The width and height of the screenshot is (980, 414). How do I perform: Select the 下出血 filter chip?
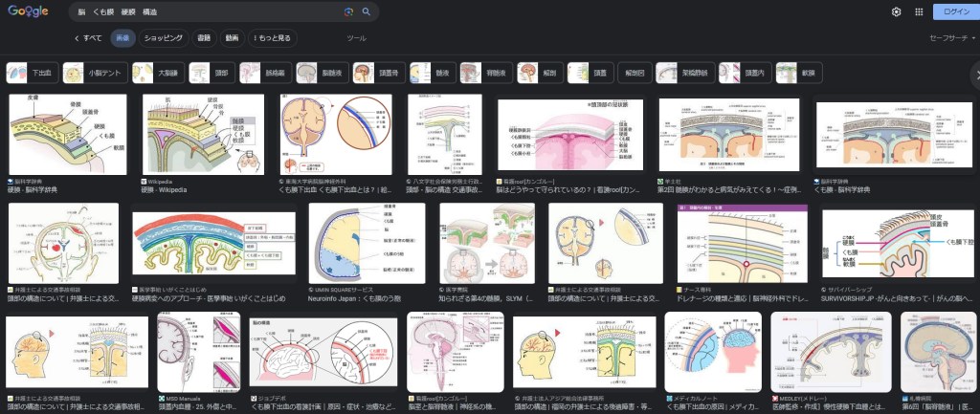coord(32,73)
